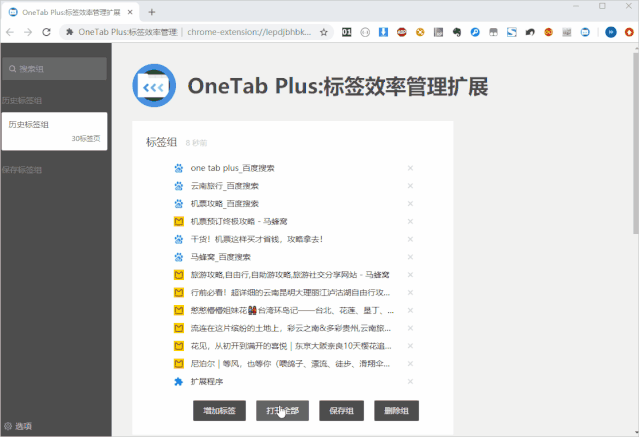This screenshot has width=639, height=437.
Task: Open '机票攻略_百度搜索' link
Action: pyautogui.click(x=225, y=203)
